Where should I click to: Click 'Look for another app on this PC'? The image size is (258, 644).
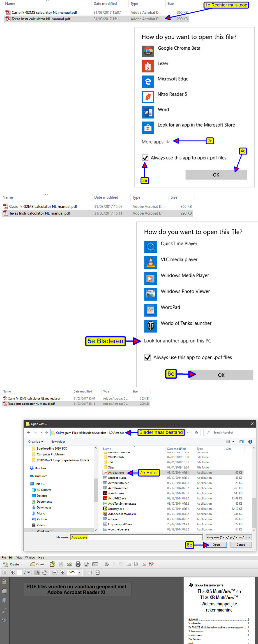[177, 341]
